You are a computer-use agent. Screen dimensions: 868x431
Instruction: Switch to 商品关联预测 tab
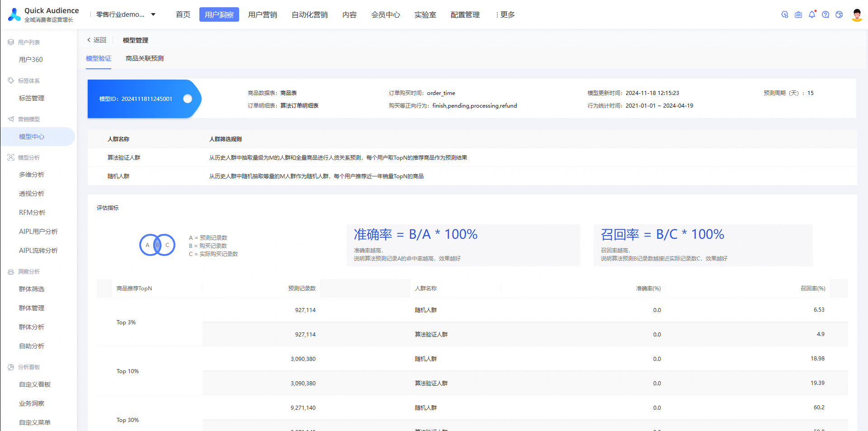[x=145, y=58]
